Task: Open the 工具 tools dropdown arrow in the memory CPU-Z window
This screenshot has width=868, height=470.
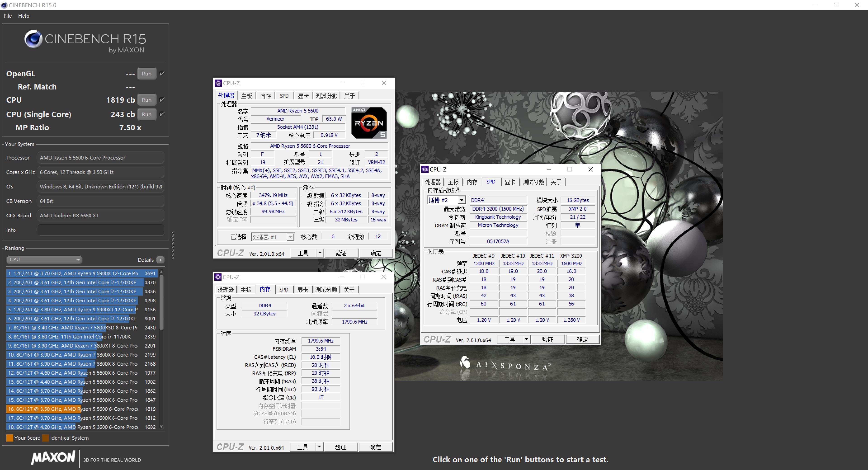Action: (x=319, y=447)
